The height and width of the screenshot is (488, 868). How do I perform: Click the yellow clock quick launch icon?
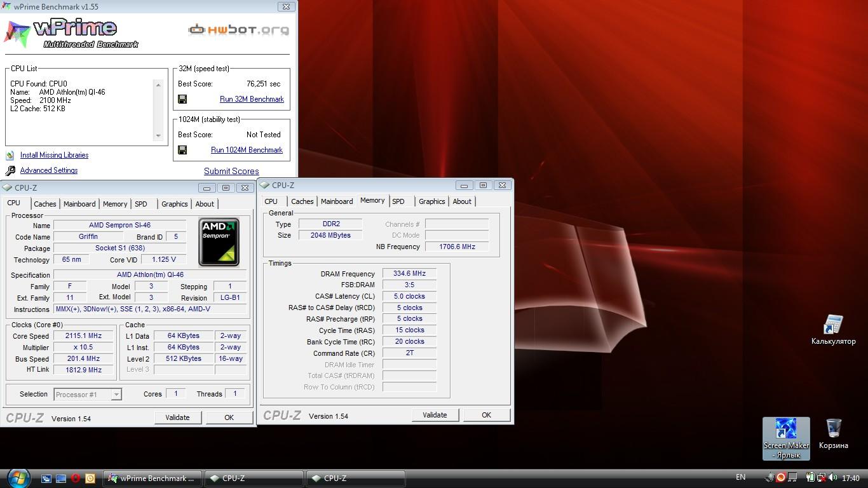pyautogui.click(x=90, y=478)
